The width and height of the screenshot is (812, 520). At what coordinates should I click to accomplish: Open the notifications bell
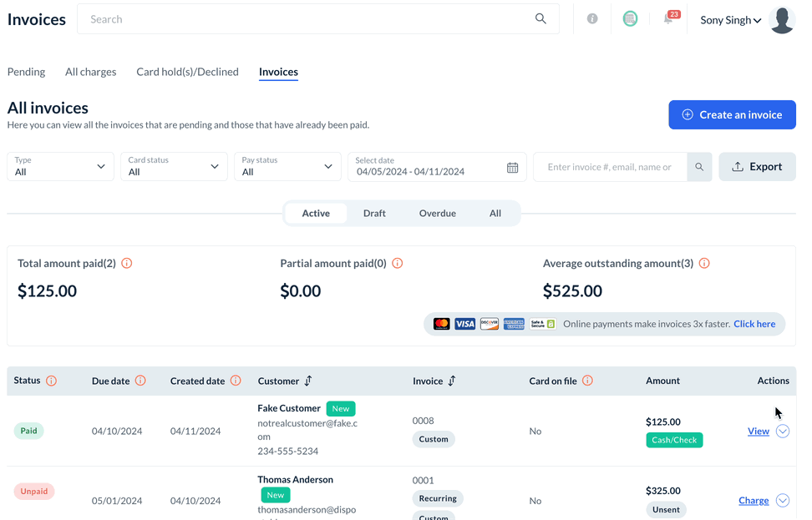click(x=668, y=18)
